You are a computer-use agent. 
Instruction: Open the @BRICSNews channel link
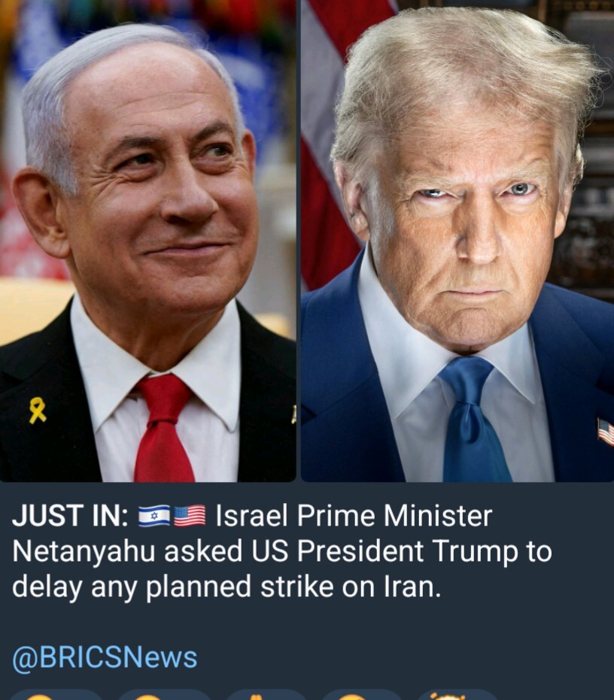point(105,658)
